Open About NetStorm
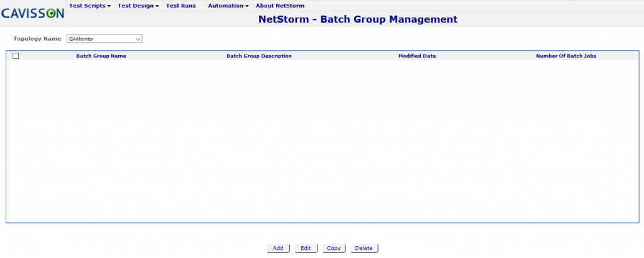Viewport: 644px width, 258px height. (280, 6)
